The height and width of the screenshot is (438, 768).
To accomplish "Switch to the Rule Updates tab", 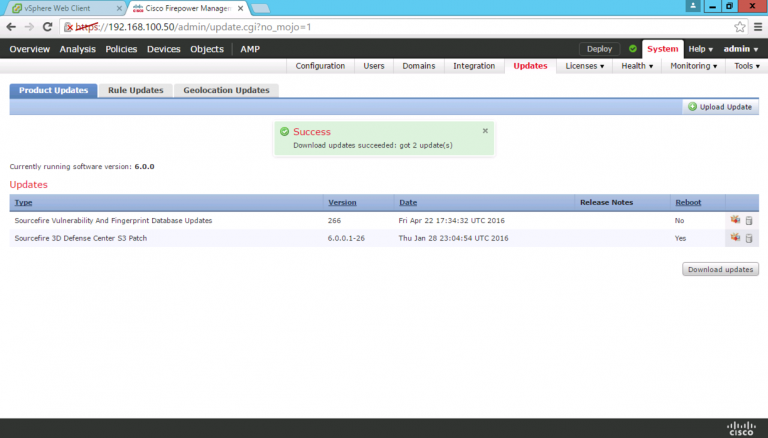I will pyautogui.click(x=136, y=90).
